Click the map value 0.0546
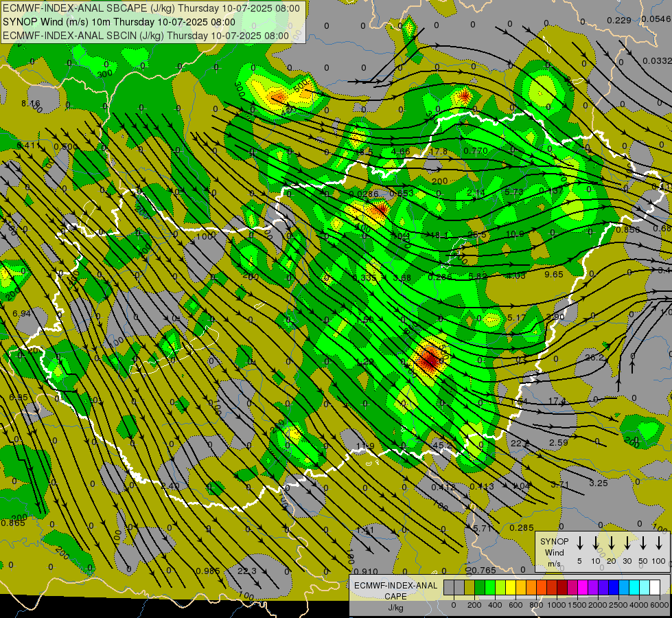 point(656,19)
